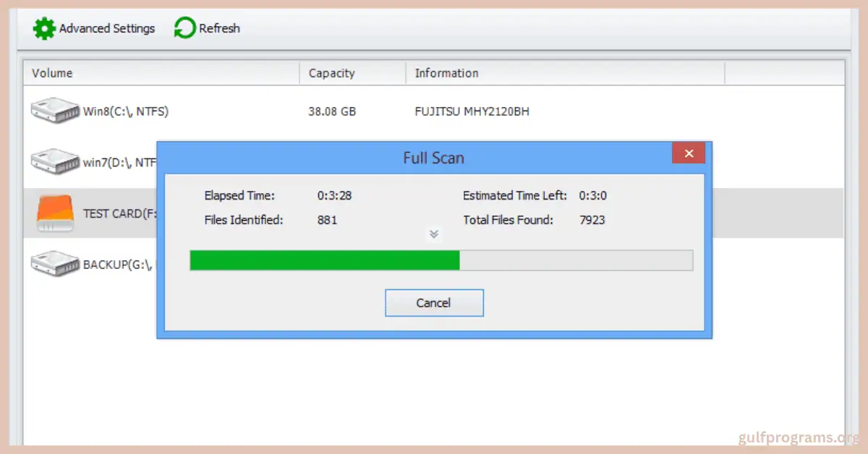Click the Refresh toolbar label

tap(221, 28)
